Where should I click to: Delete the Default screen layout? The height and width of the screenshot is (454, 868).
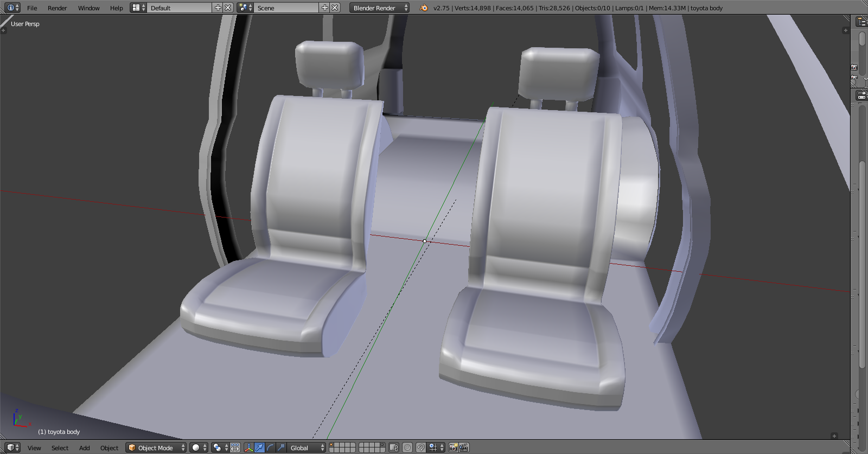[228, 8]
